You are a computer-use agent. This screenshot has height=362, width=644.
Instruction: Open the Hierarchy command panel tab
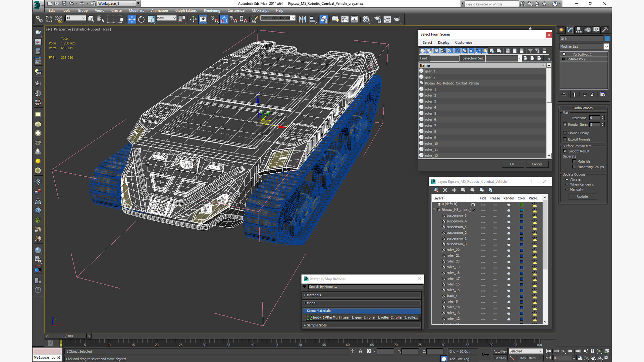tap(579, 30)
